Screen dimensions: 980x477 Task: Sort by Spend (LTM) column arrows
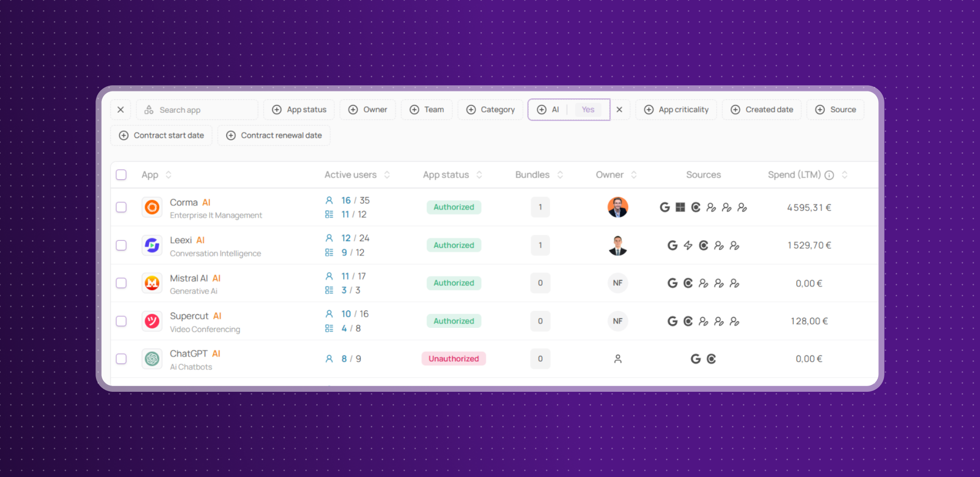tap(845, 175)
